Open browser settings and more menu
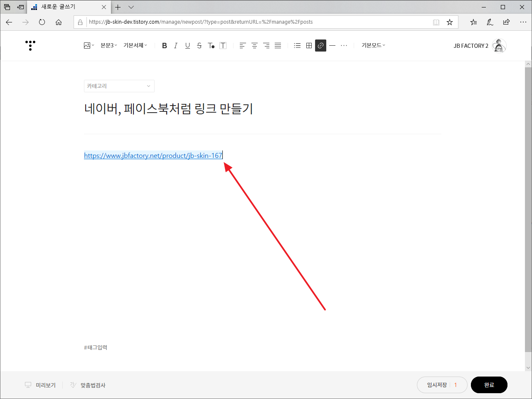The image size is (532, 399). (x=523, y=22)
